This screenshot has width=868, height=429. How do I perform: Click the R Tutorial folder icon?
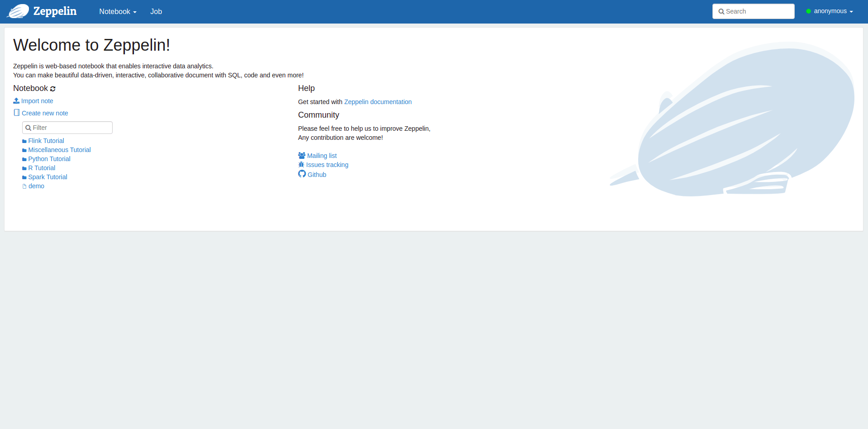tap(24, 168)
